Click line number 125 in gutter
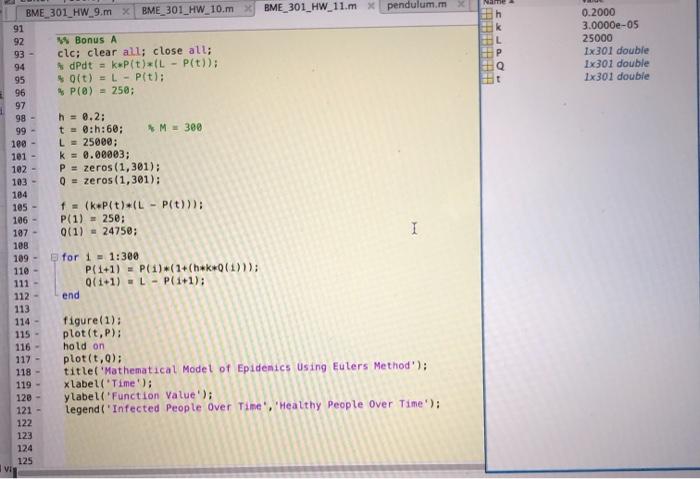The height and width of the screenshot is (479, 700). coord(25,461)
